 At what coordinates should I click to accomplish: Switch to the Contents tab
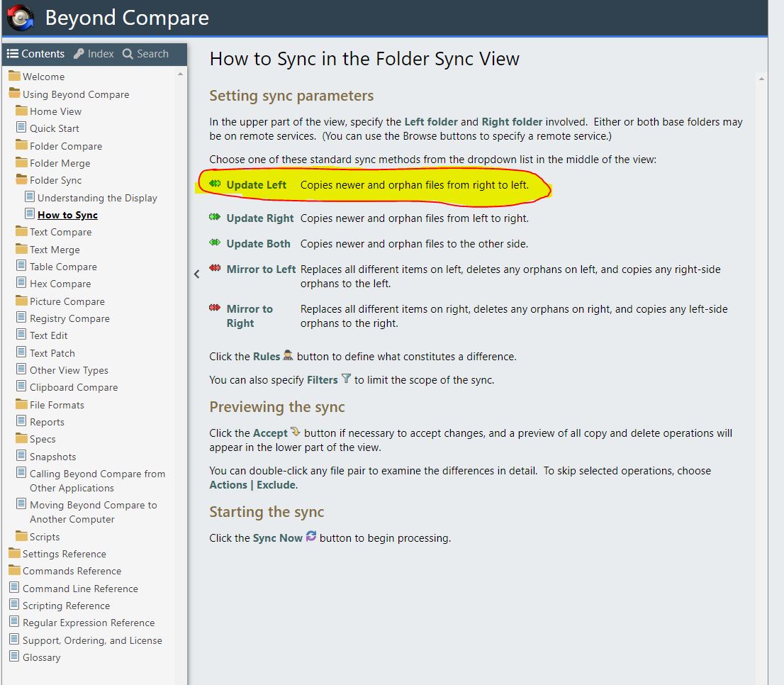coord(35,53)
